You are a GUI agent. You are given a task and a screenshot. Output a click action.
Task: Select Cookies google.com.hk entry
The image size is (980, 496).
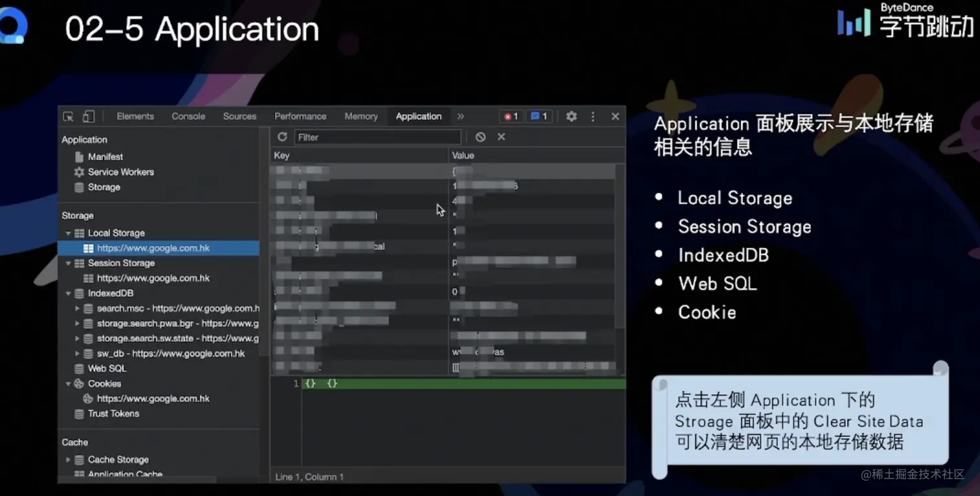[x=153, y=399]
